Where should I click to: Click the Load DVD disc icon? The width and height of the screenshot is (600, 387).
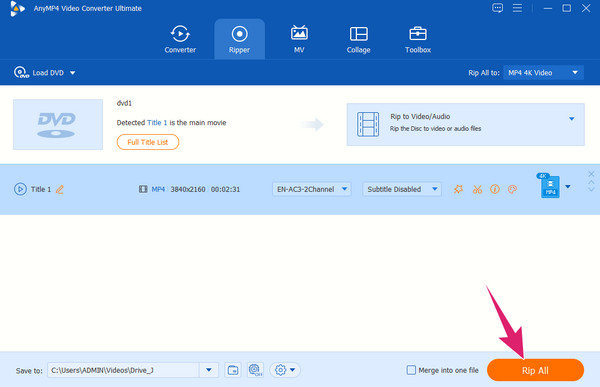point(21,72)
